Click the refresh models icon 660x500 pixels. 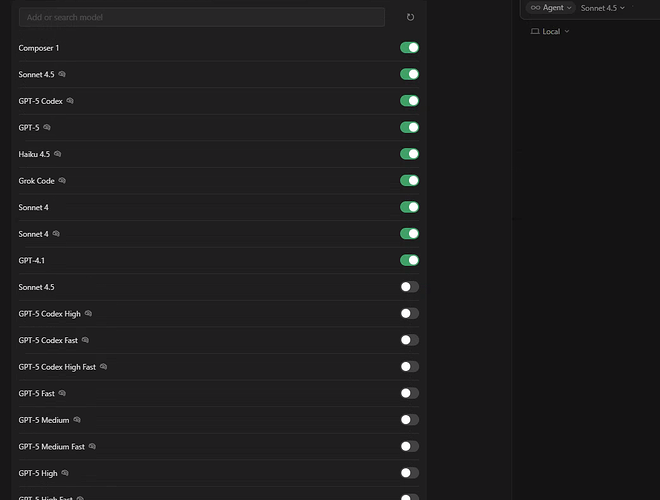tap(410, 17)
